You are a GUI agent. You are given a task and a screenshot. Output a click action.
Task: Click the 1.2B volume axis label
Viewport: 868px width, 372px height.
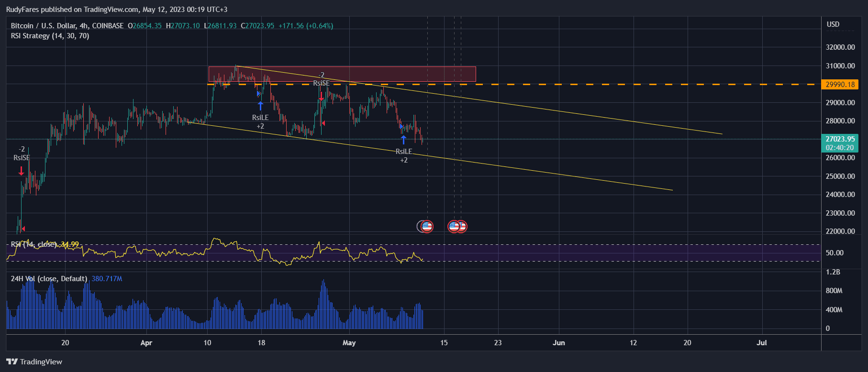pos(833,272)
